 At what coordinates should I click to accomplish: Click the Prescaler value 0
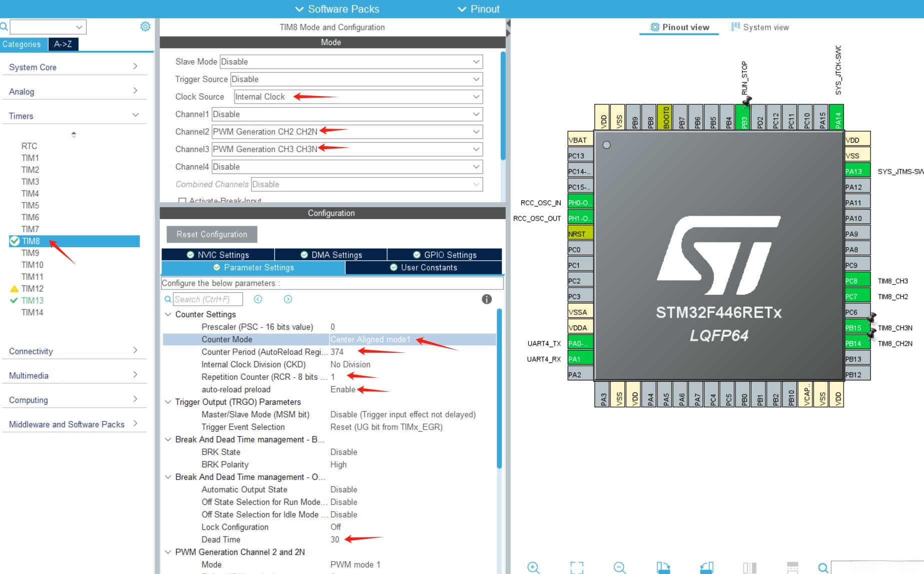point(333,327)
